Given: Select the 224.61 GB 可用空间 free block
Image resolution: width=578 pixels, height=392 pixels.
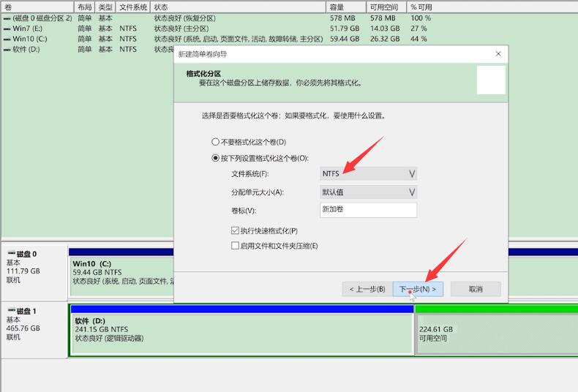Looking at the screenshot, I should tap(496, 333).
